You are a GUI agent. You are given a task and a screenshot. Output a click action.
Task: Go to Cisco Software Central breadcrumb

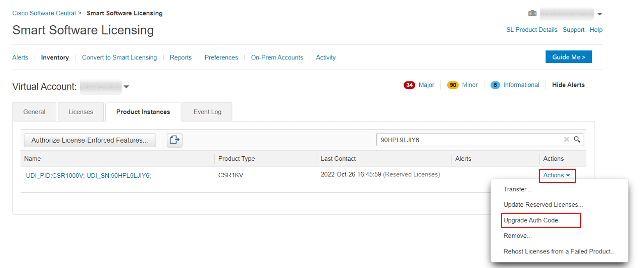pos(44,13)
